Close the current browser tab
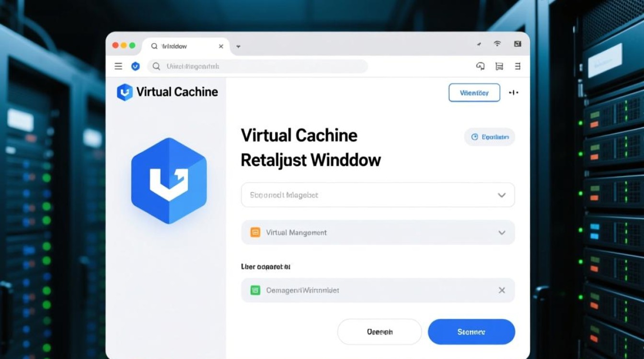Viewport: 644px width, 359px height. (221, 46)
